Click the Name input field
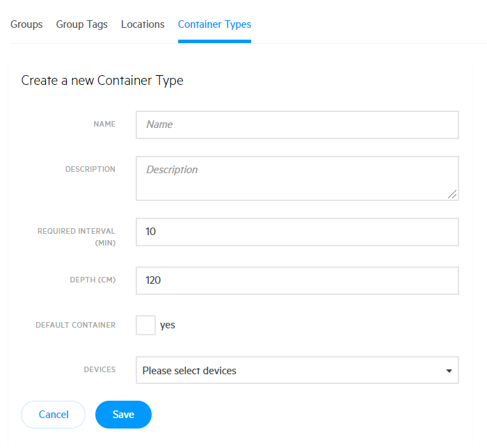487x448 pixels. coord(297,125)
